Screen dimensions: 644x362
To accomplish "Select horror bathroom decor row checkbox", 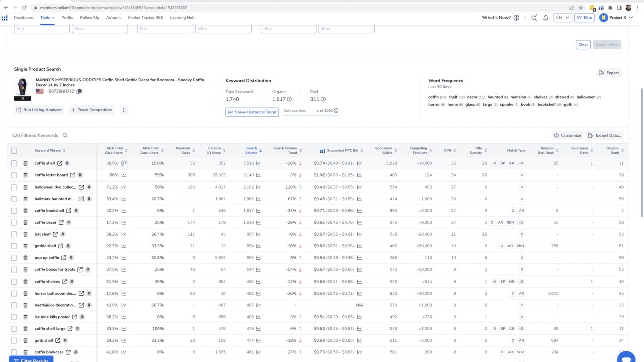I will tap(14, 294).
